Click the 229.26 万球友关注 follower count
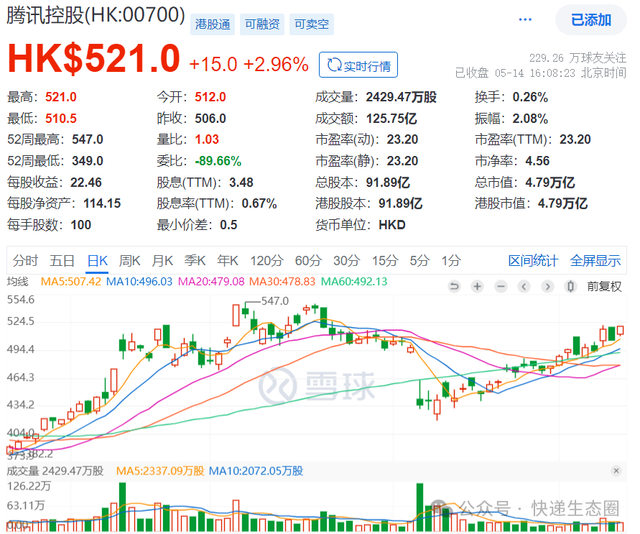Screen dimensions: 640x534 (578, 58)
